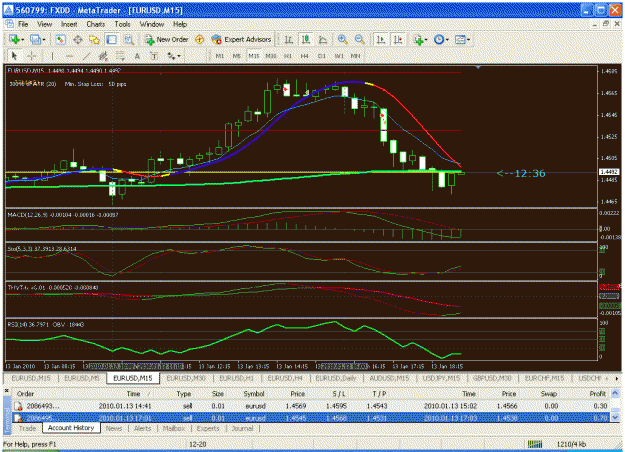Switch to the EURUSD,H4 chart tab
Screen dimensions: 625x452
pyautogui.click(x=285, y=378)
